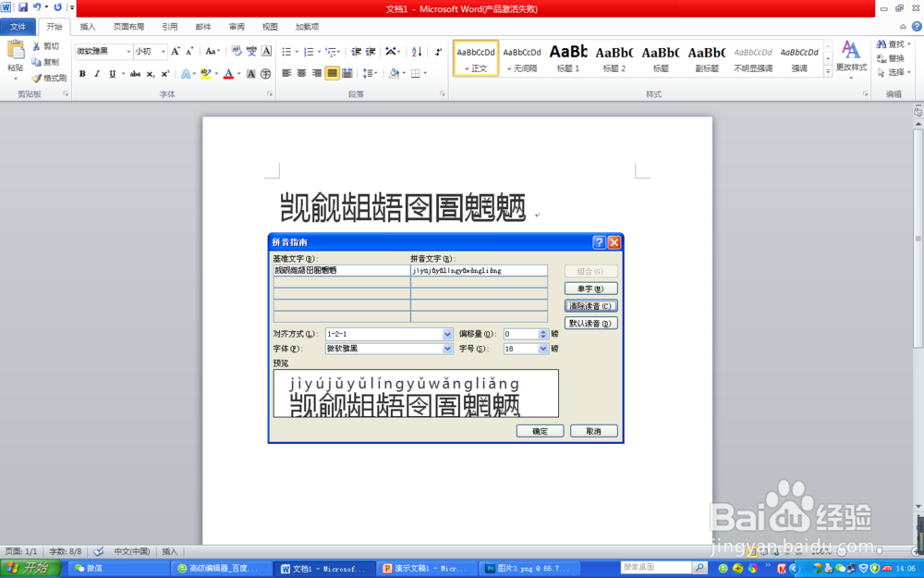Open the alignment style dropdown showing 1-2-1
Image resolution: width=924 pixels, height=578 pixels.
(447, 334)
